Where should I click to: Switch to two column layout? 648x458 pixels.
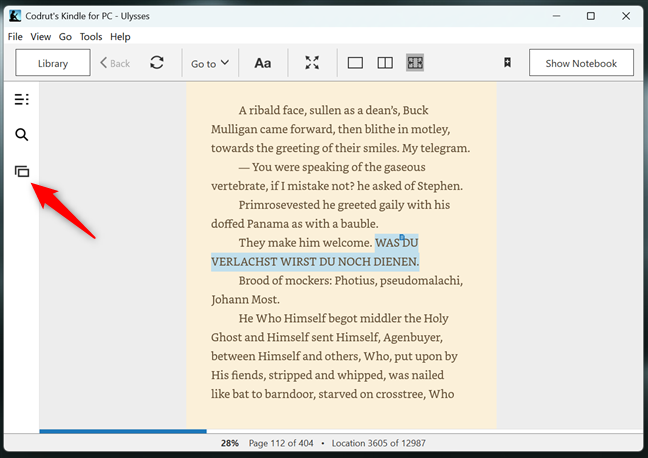385,63
